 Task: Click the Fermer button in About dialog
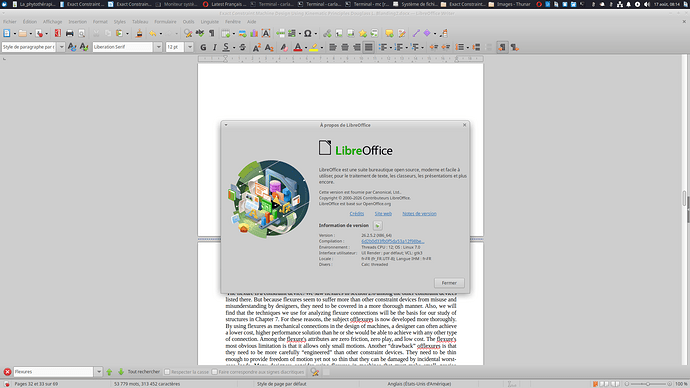(x=449, y=283)
